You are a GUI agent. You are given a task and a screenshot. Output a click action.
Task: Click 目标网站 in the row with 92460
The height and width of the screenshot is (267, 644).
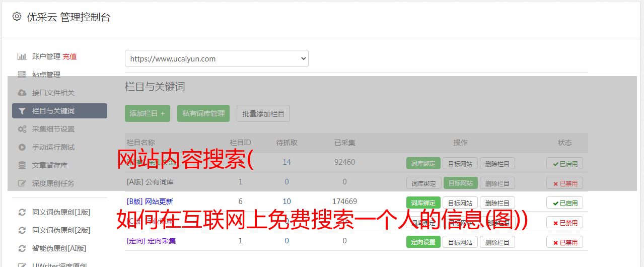460,163
